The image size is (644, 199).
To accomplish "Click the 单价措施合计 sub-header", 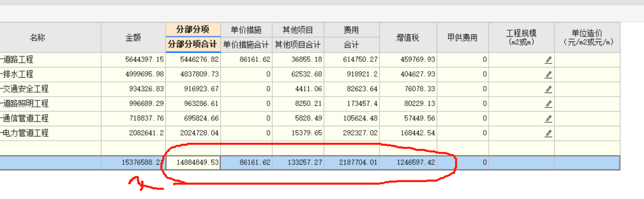I will (247, 45).
